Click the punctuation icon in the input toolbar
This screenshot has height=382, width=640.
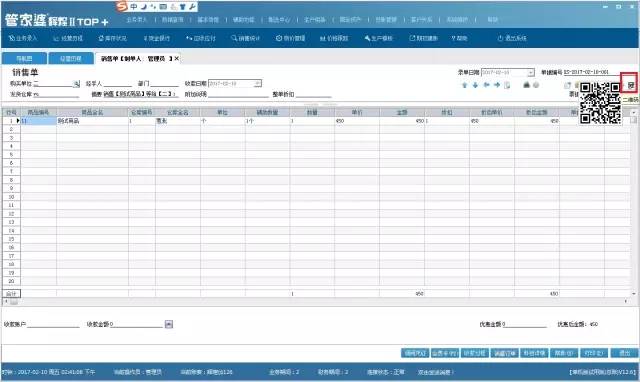tap(153, 7)
